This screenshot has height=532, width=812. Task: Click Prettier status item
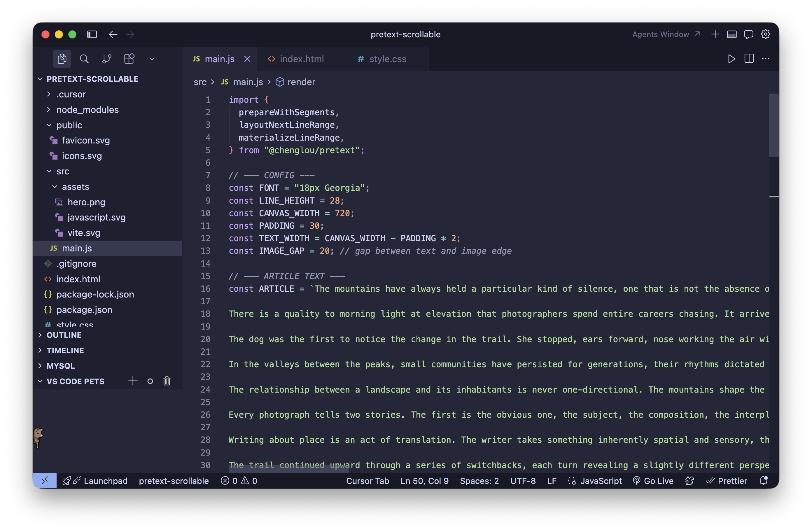click(726, 481)
